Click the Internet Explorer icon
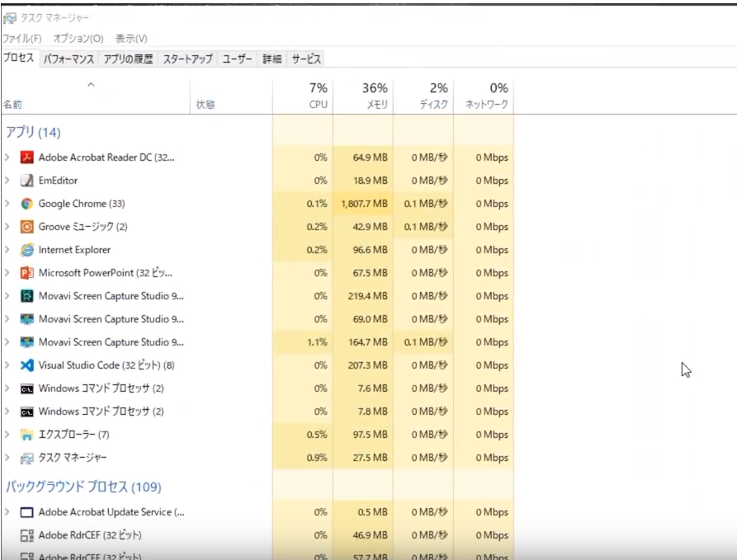Image resolution: width=737 pixels, height=560 pixels. click(x=26, y=249)
